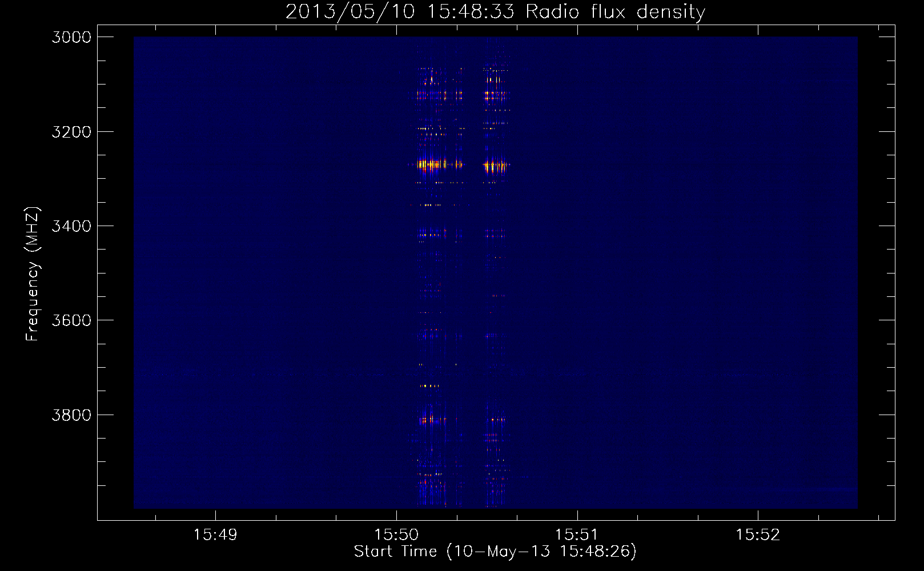The image size is (924, 571).
Task: Select the 3800 frequency tick label
Action: coord(71,415)
